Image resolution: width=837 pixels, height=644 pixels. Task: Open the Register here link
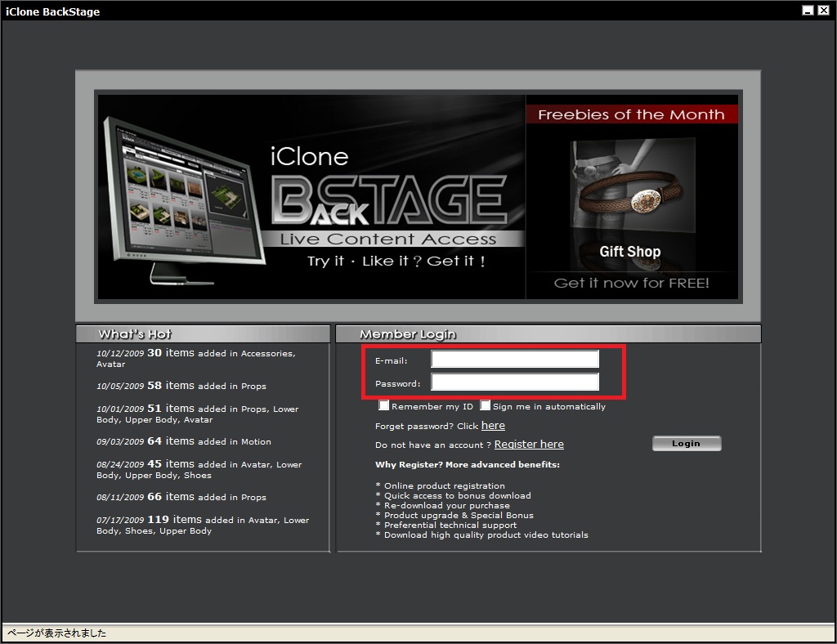529,445
